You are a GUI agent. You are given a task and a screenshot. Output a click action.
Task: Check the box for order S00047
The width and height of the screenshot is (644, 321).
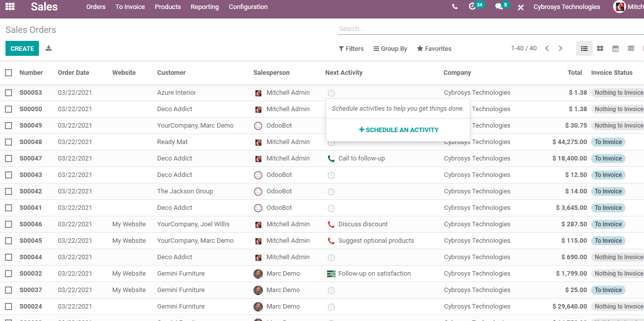coord(8,159)
